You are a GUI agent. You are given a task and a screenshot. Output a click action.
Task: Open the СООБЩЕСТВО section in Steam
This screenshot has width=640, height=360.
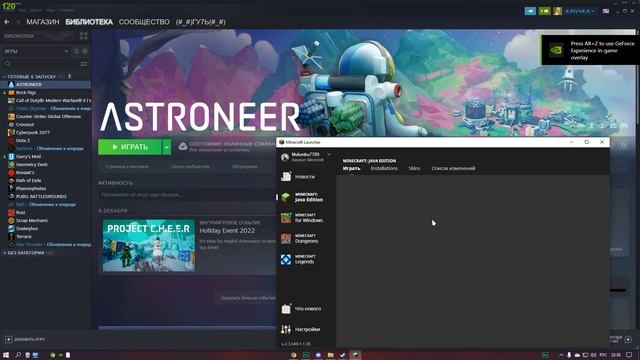pyautogui.click(x=144, y=22)
